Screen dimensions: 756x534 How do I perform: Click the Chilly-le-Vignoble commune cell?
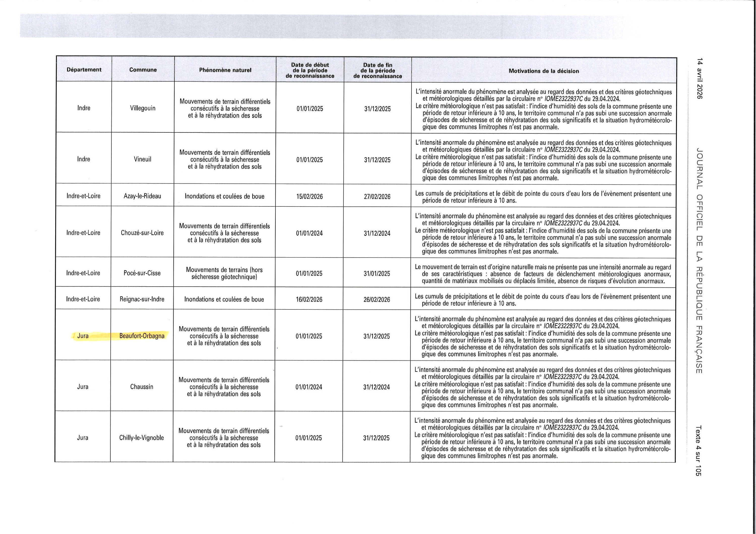tap(141, 438)
